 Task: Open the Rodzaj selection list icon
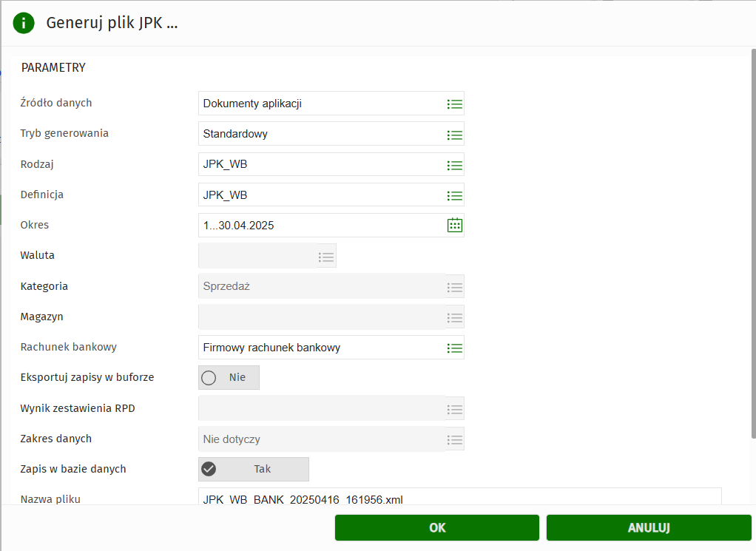pos(454,165)
